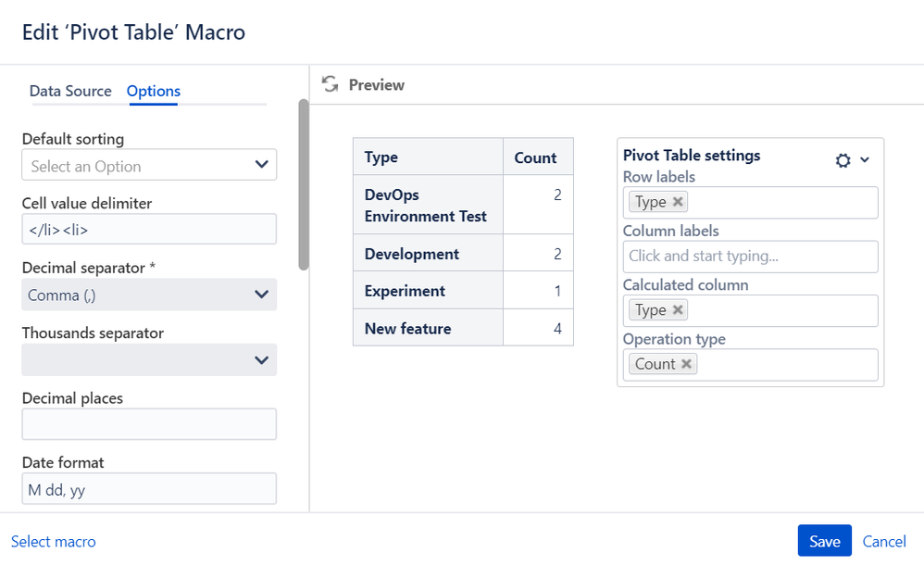Click the Save button
Screen dimensions: 924x565
(x=824, y=541)
